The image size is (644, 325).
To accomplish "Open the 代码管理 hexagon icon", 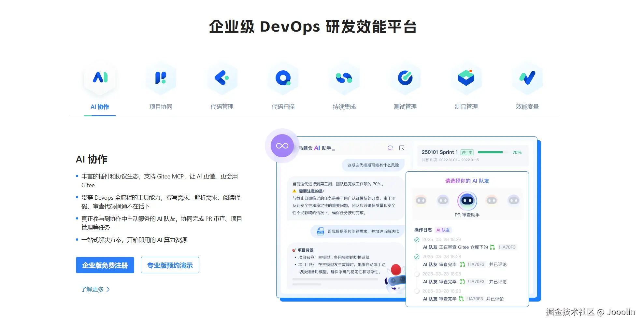I will (222, 78).
